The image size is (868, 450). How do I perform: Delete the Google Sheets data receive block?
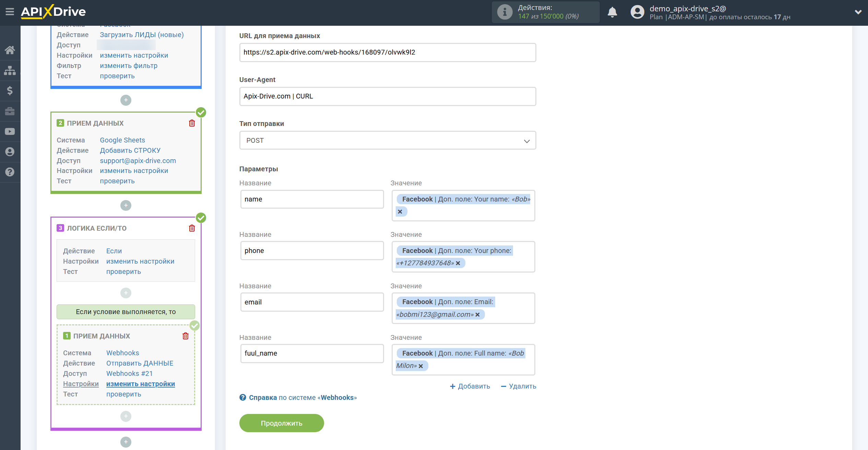tap(192, 123)
